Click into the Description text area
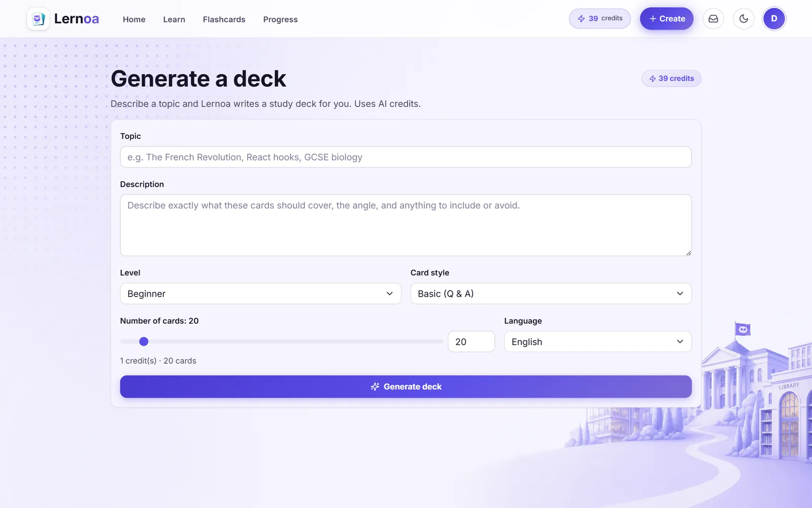This screenshot has height=508, width=812. click(x=405, y=225)
